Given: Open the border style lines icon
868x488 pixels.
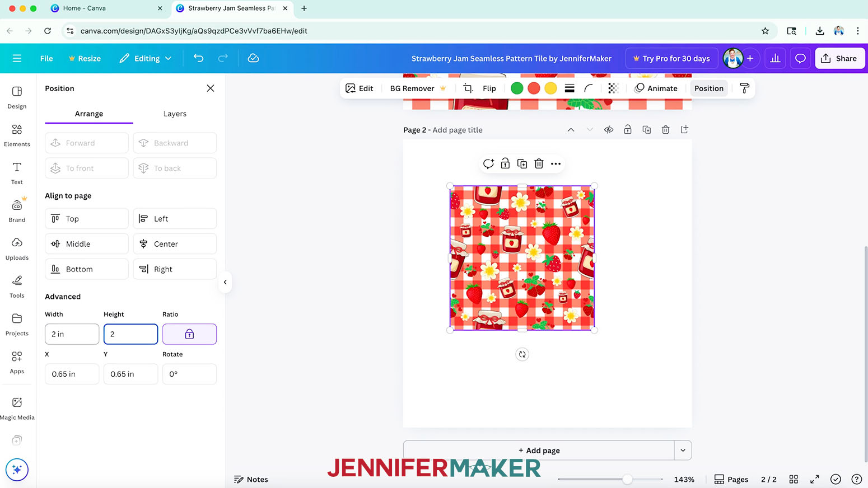Looking at the screenshot, I should point(570,88).
